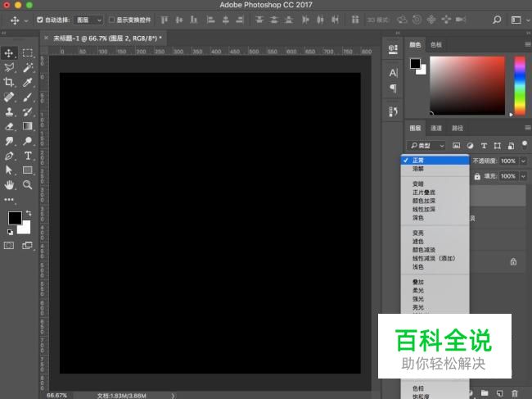Choose 正片叠底 blend mode
532x399 pixels.
coord(435,193)
